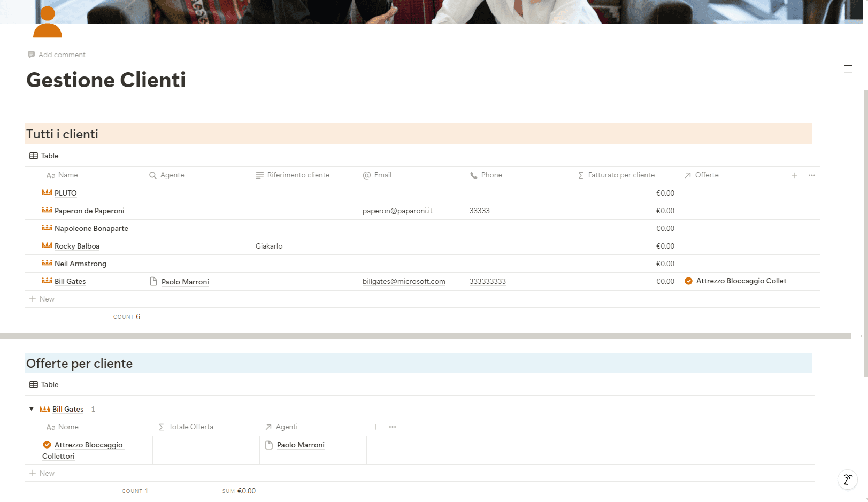Image resolution: width=868 pixels, height=502 pixels.
Task: Click the arrow icon in the Offerte column header
Action: point(688,175)
